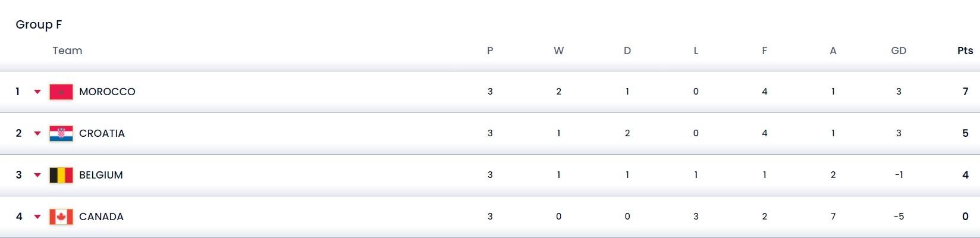Select the BELGIUM team name
This screenshot has width=980, height=238.
pos(101,175)
